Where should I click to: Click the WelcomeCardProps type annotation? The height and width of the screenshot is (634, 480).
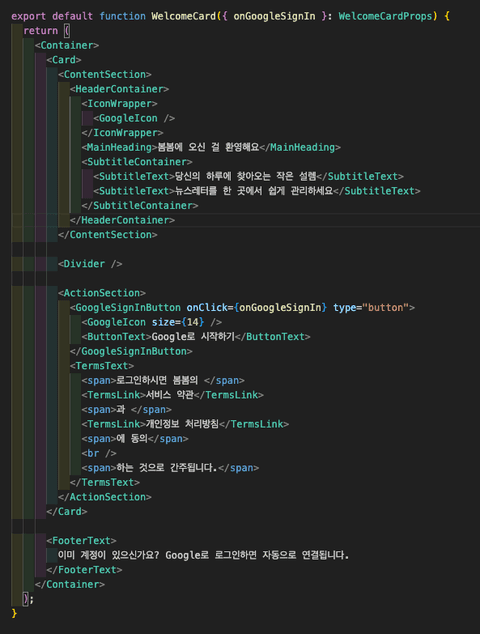pos(385,16)
